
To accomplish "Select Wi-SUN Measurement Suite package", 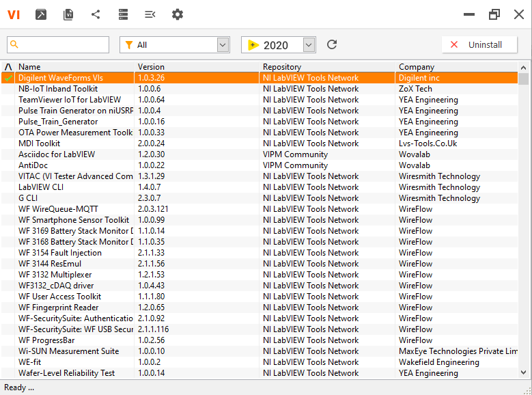I will point(260,351).
